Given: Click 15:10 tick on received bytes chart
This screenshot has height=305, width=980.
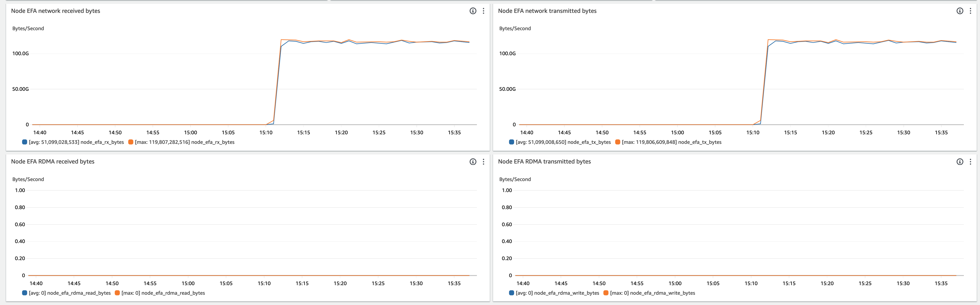Looking at the screenshot, I should point(266,132).
